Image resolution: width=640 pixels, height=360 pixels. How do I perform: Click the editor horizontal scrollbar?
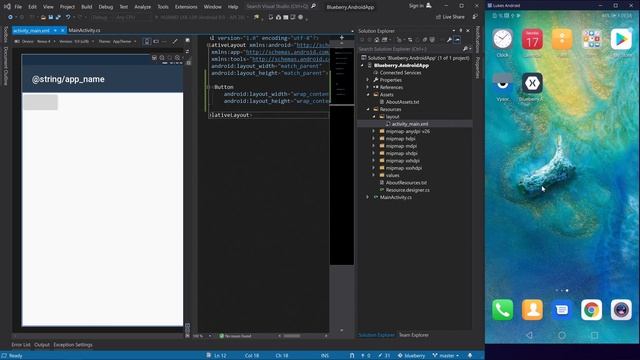302,336
